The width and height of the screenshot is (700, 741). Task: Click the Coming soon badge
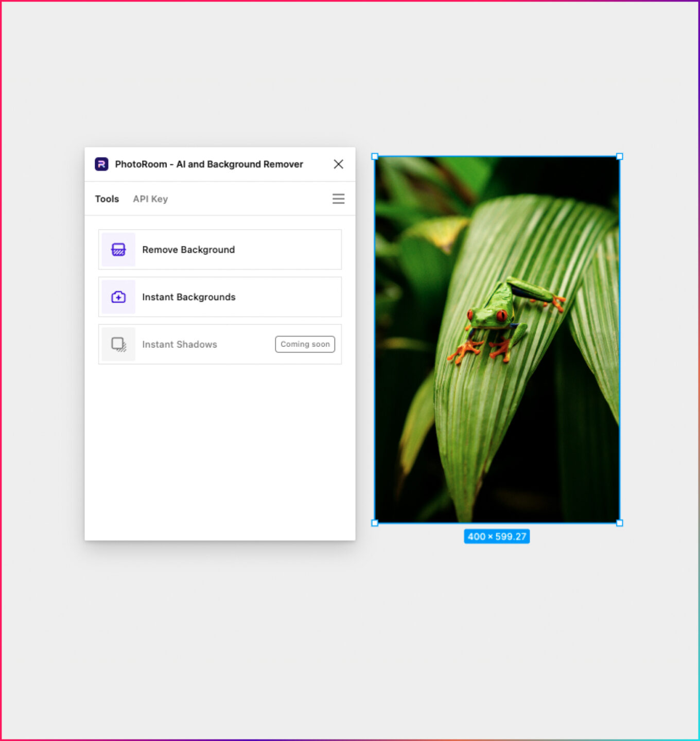point(305,344)
